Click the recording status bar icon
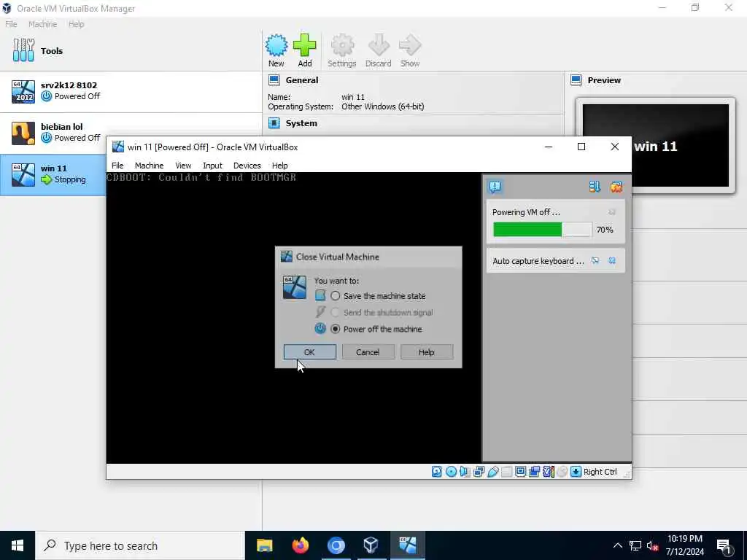Viewport: 747px width, 560px height. 535,472
